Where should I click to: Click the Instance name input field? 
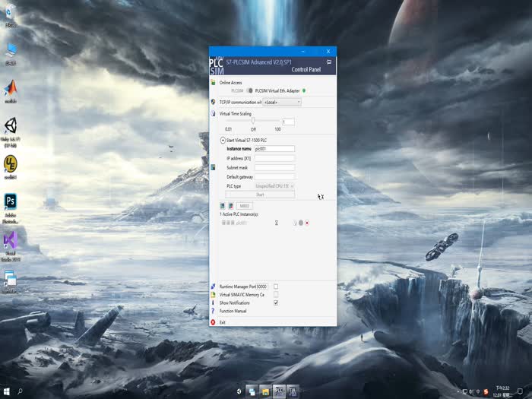click(x=274, y=149)
